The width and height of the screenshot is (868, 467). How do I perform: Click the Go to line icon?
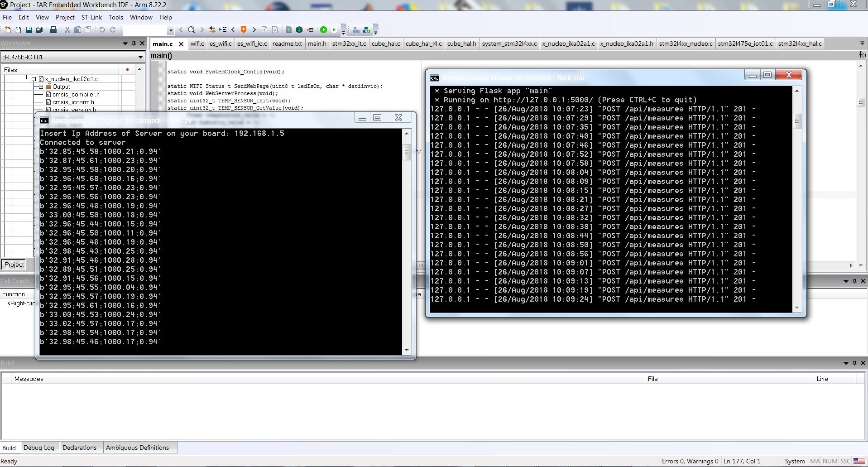click(223, 30)
